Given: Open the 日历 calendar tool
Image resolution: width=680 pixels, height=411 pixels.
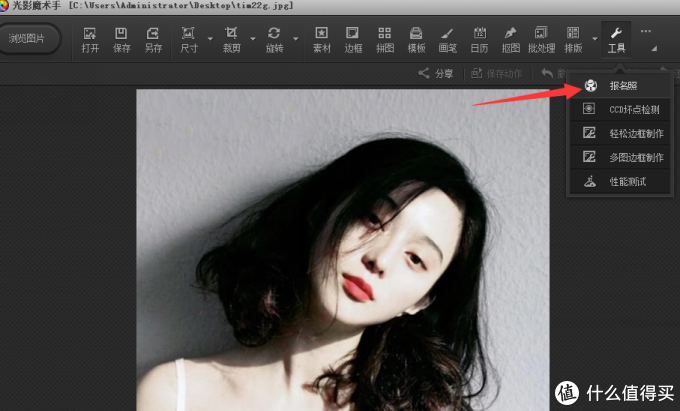Looking at the screenshot, I should point(479,40).
